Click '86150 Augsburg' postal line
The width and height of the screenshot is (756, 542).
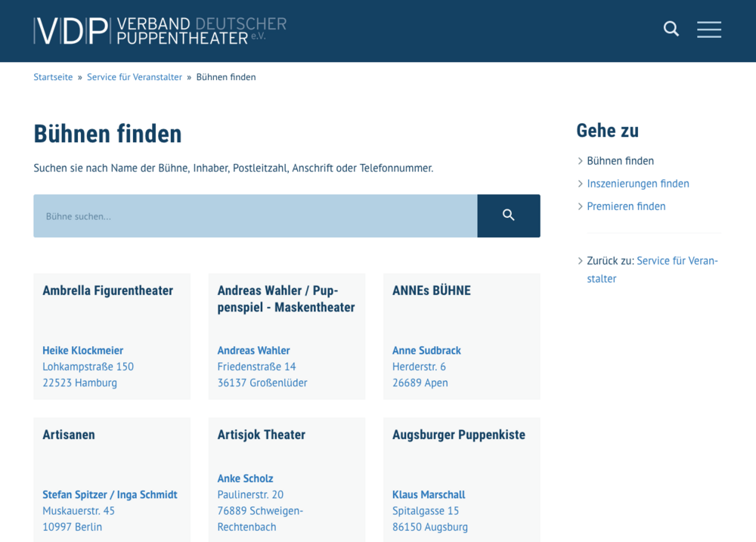tap(430, 527)
